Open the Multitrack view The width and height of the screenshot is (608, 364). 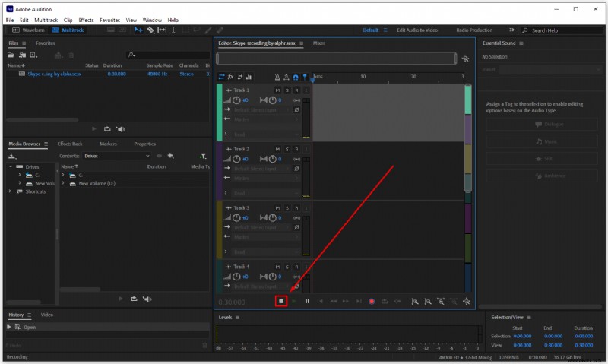(68, 30)
